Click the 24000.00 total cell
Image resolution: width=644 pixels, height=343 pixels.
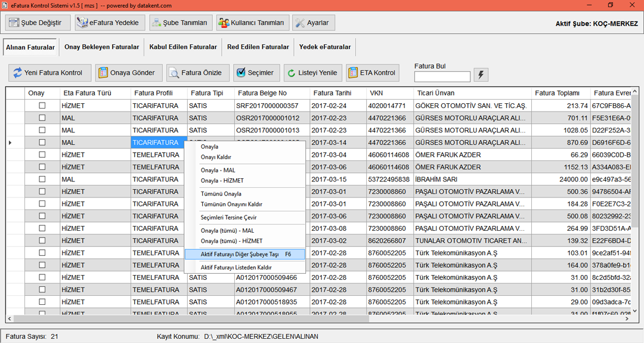pos(560,179)
